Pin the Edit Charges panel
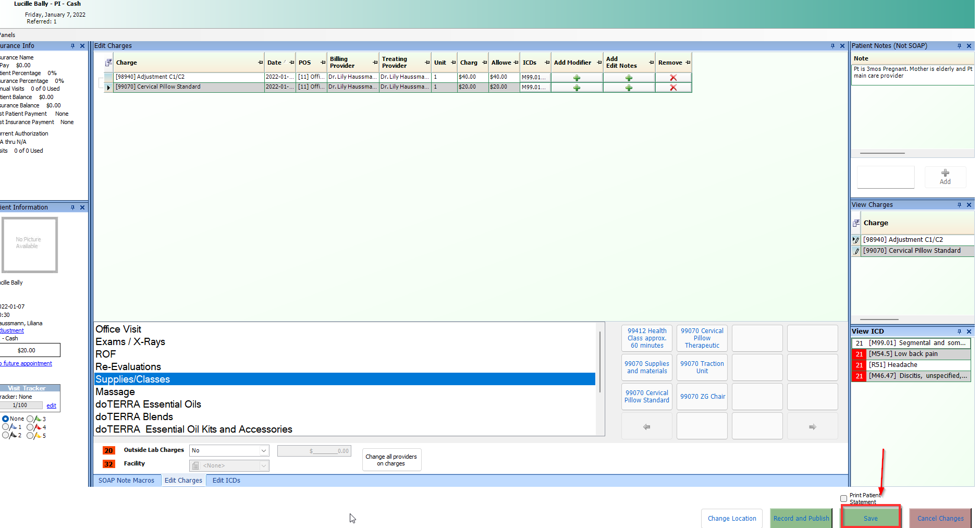Image resolution: width=980 pixels, height=528 pixels. click(x=832, y=46)
